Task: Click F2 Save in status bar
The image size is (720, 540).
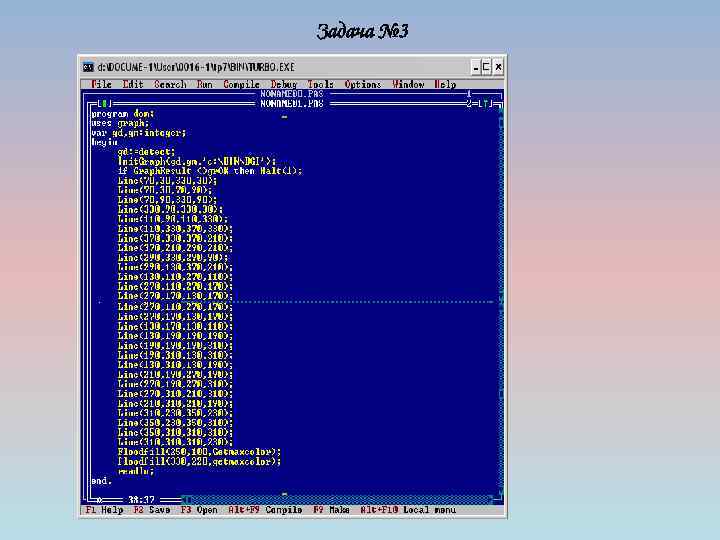Action: 152,510
